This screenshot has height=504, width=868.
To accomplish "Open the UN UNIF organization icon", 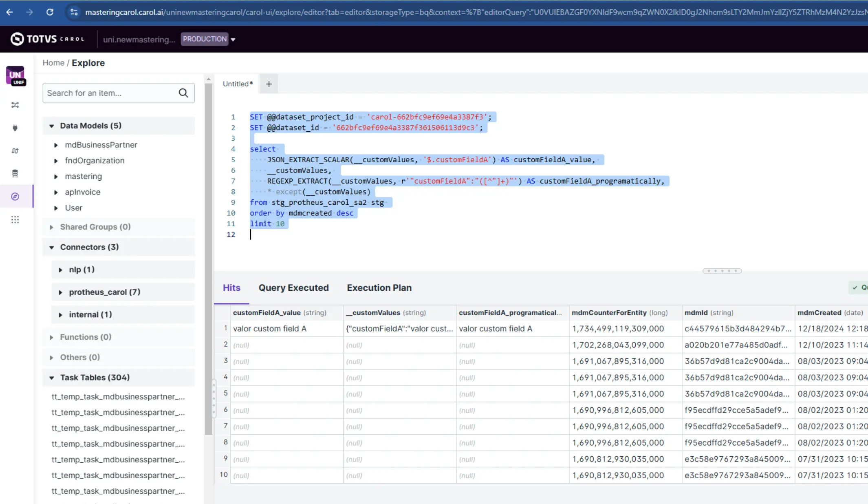I will click(15, 76).
